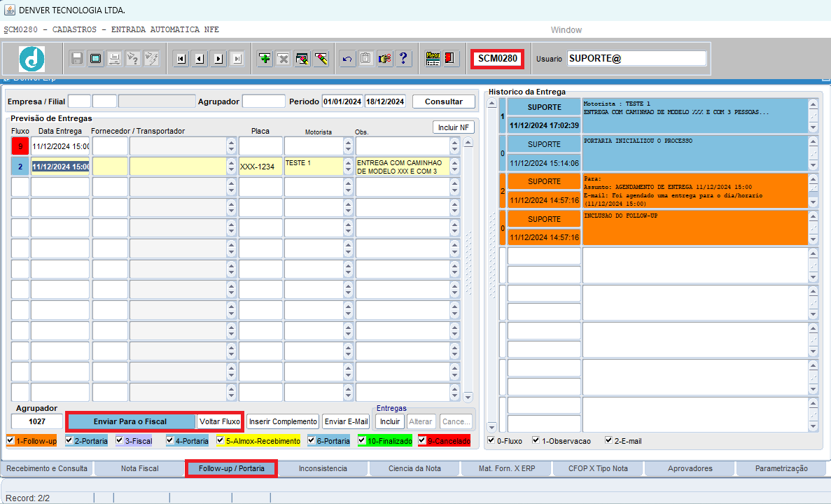The image size is (831, 504).
Task: Click the Voltar Fluxo button
Action: tap(219, 422)
